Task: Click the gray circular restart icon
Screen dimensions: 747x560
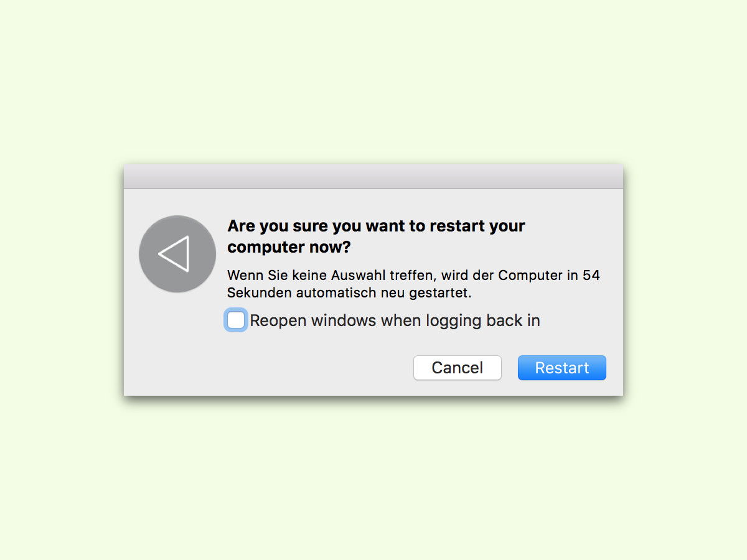Action: pos(177,254)
